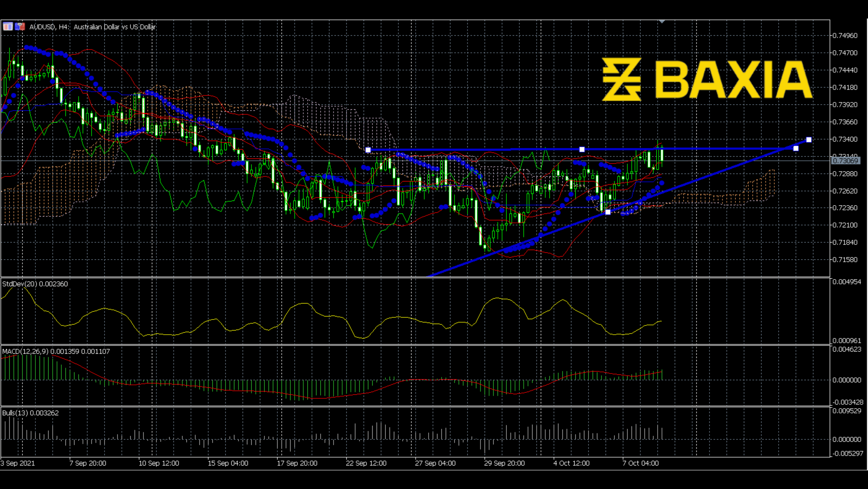
Task: Click upper-right handle of ascending trendline
Action: click(809, 140)
